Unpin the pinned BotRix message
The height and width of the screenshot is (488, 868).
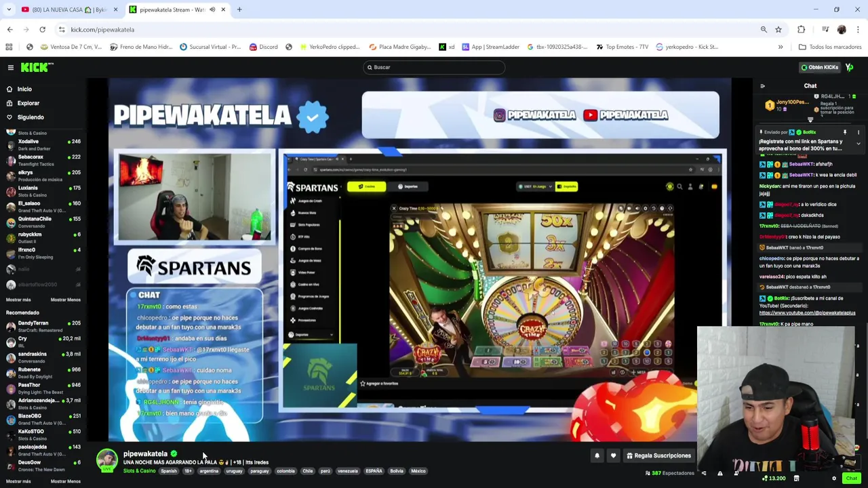point(845,132)
